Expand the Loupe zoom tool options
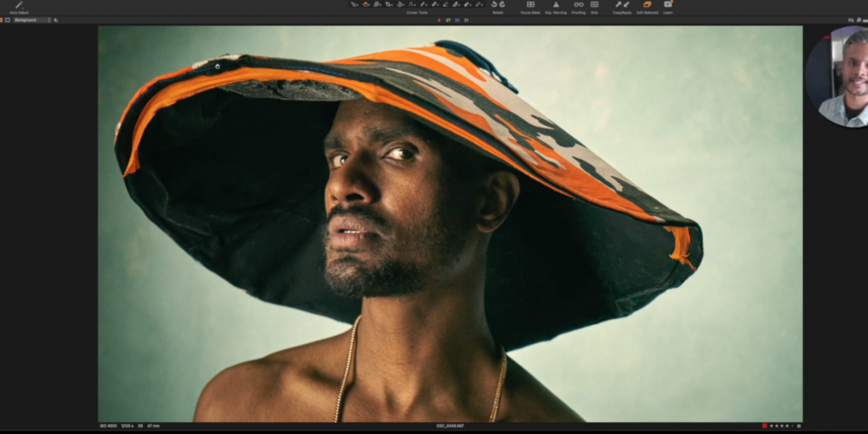This screenshot has height=434, width=868. click(382, 5)
